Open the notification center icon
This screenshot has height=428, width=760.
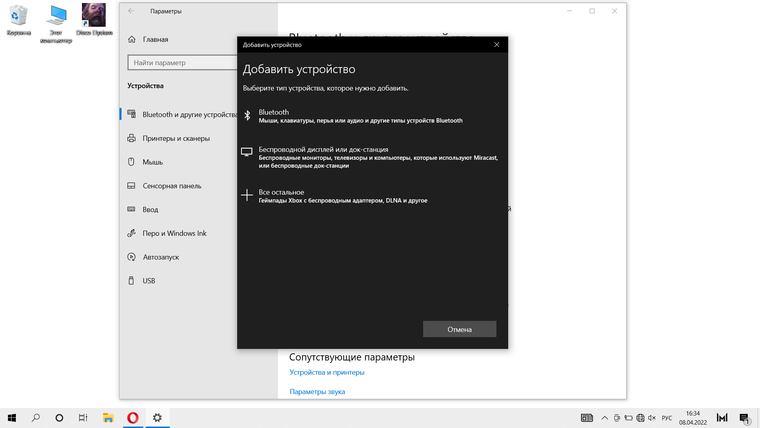pyautogui.click(x=745, y=418)
